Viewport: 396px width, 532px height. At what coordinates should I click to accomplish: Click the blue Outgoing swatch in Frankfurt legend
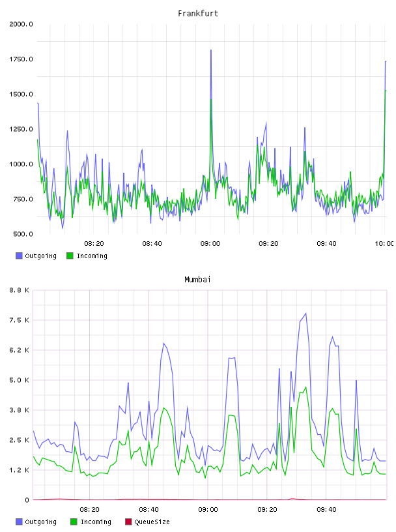point(19,256)
